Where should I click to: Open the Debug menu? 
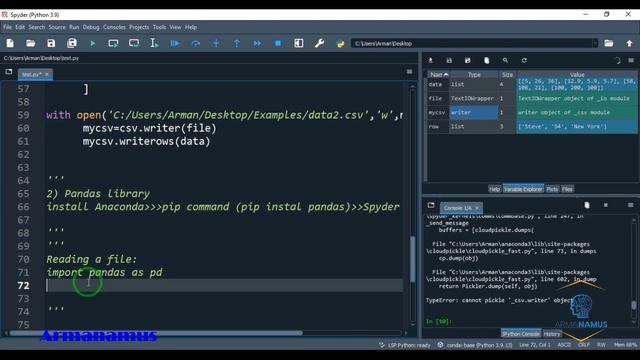tap(91, 27)
